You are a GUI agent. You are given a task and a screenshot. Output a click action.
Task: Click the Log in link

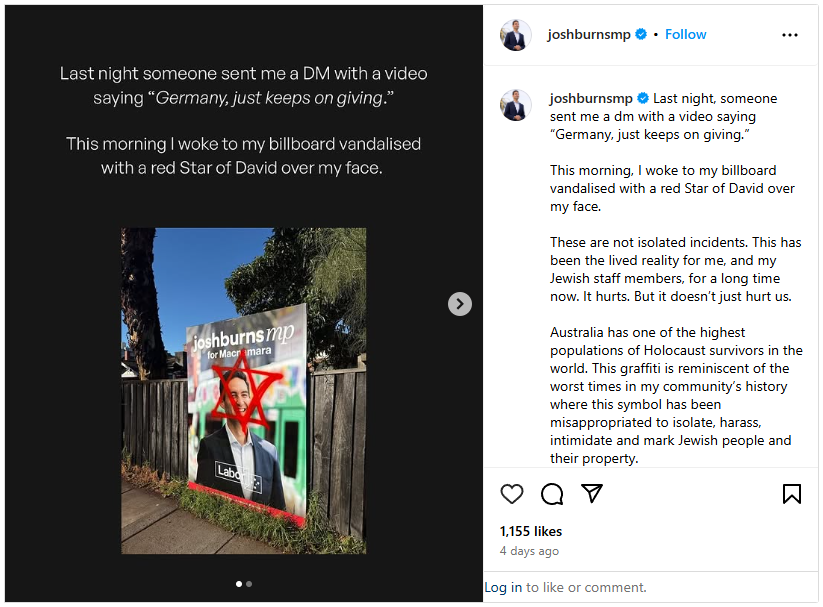coord(503,587)
